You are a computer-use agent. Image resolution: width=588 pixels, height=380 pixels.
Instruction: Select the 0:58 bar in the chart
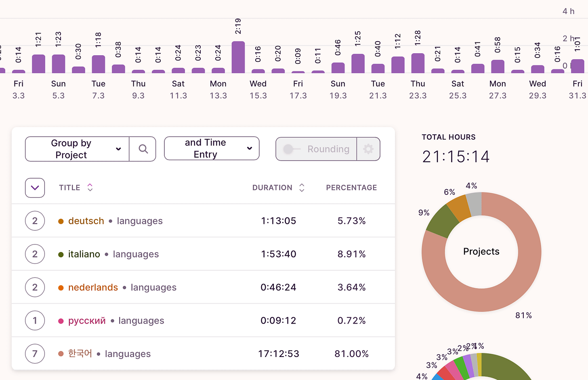pyautogui.click(x=498, y=67)
